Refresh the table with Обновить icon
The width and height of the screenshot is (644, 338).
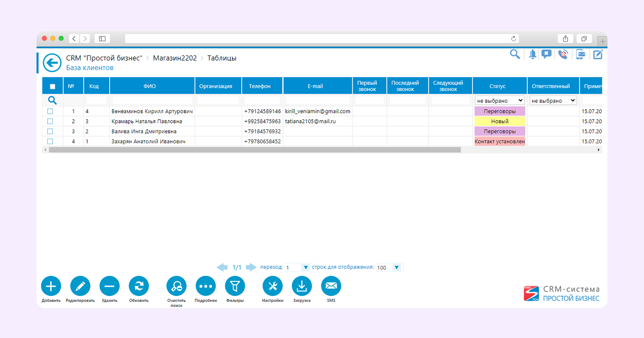tap(139, 286)
